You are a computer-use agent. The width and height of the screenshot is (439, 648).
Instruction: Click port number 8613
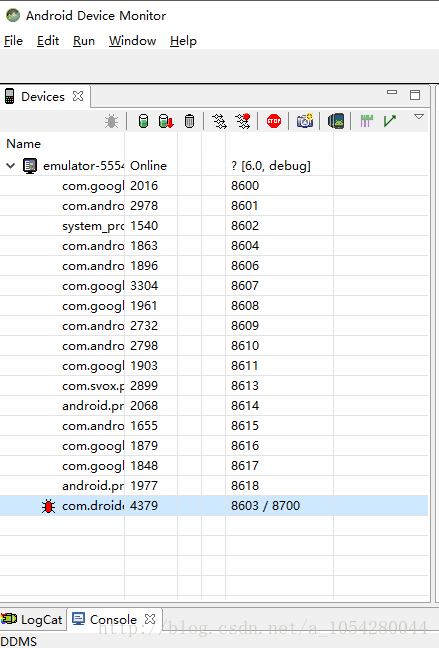245,386
